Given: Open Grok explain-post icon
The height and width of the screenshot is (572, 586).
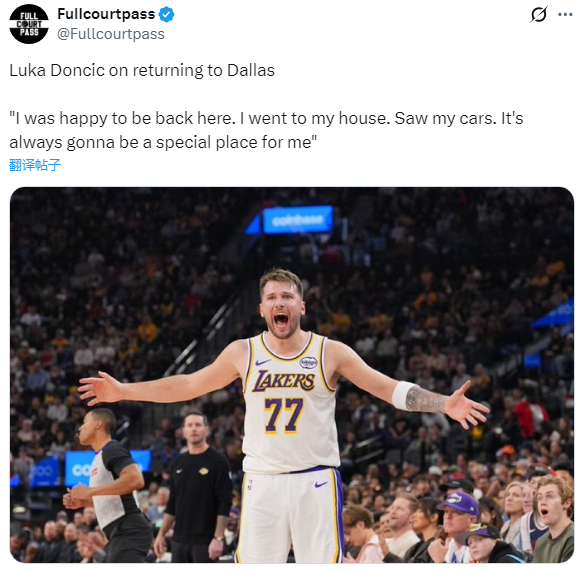Looking at the screenshot, I should click(539, 15).
